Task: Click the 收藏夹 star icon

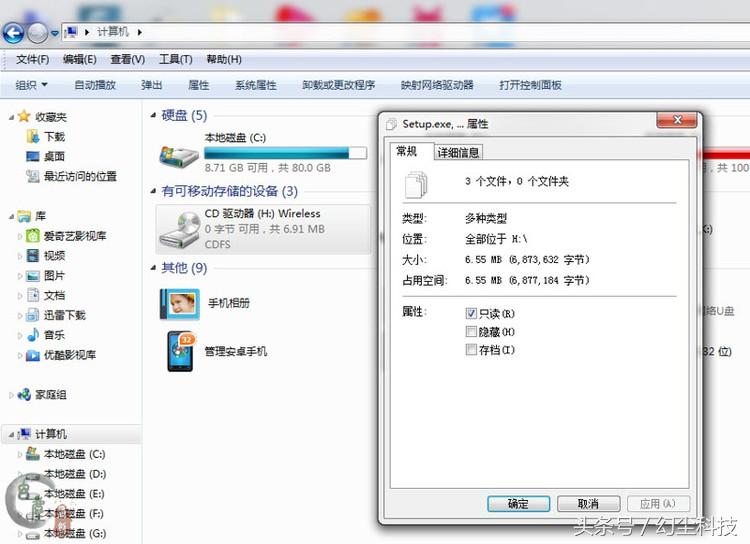Action: coord(24,116)
